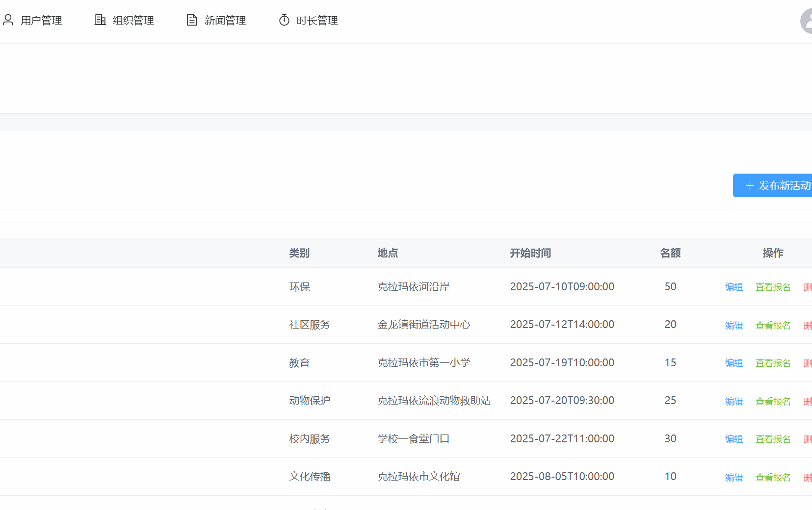
Task: View signups for 动物保护 activity
Action: pyautogui.click(x=773, y=401)
